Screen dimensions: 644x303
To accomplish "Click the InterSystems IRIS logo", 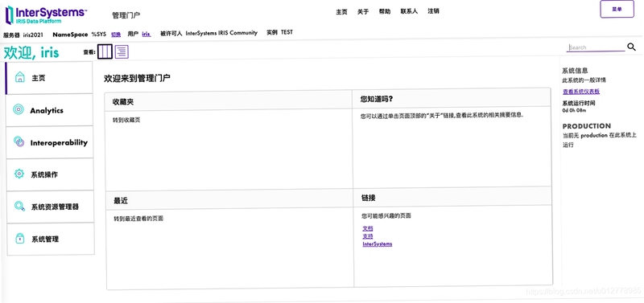I will (46, 15).
